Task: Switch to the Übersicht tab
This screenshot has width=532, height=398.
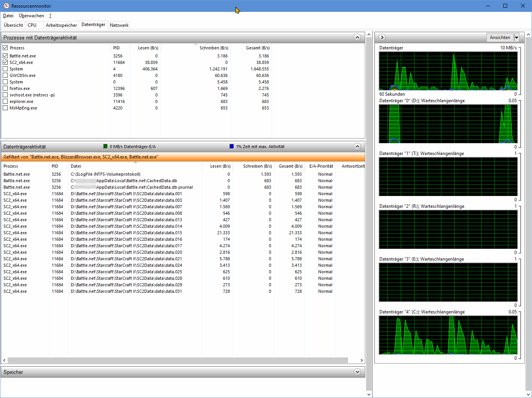Action: pyautogui.click(x=13, y=25)
